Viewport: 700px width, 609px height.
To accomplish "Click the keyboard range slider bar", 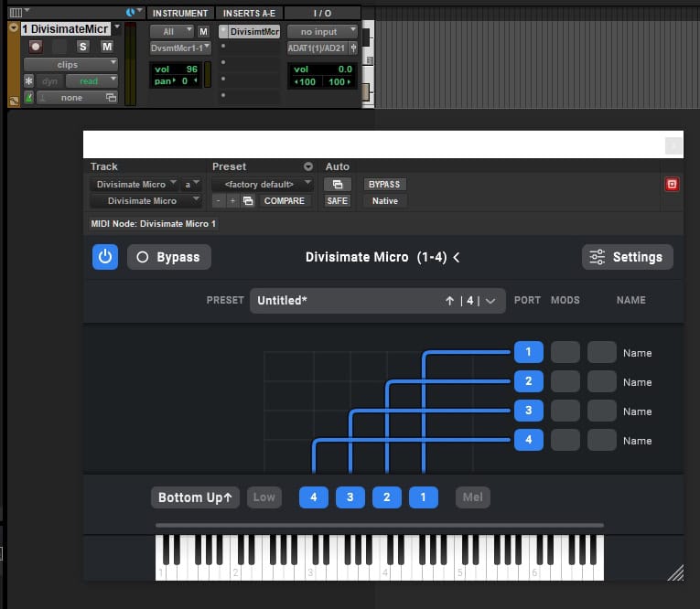I will click(380, 526).
